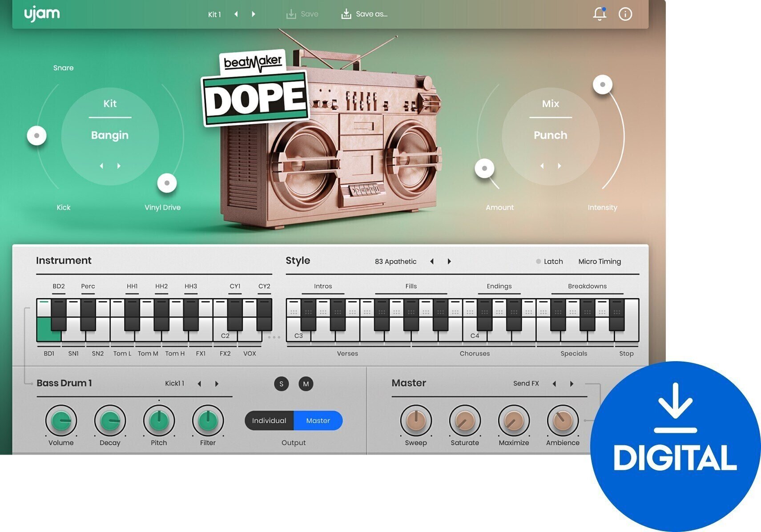Set output to Master
The height and width of the screenshot is (532, 761).
click(318, 421)
